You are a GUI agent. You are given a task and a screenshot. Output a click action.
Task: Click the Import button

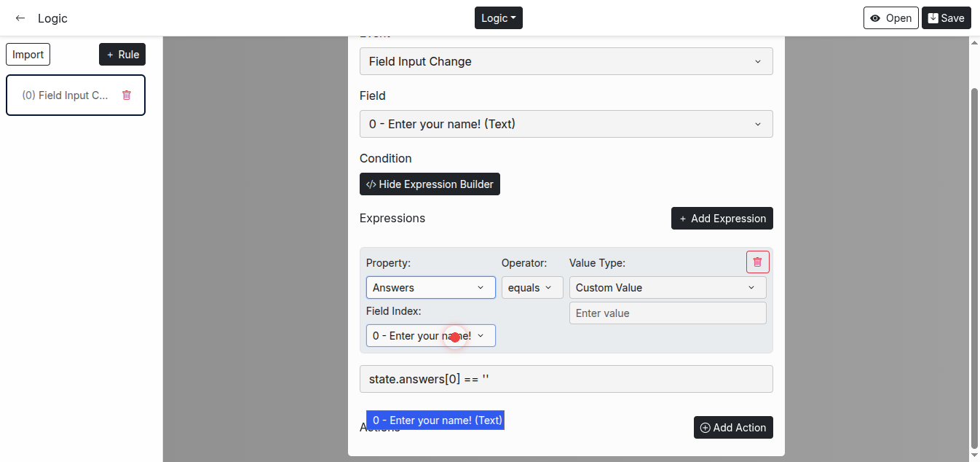28,55
